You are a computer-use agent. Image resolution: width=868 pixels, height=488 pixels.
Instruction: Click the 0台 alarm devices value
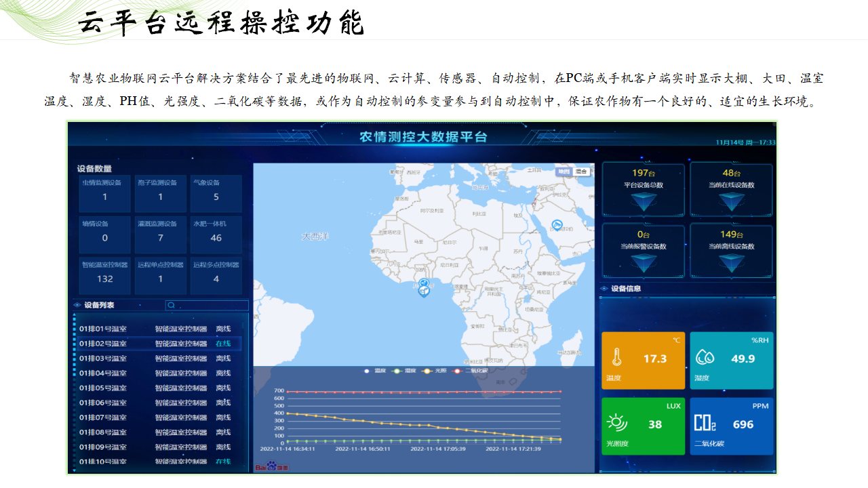pos(644,235)
